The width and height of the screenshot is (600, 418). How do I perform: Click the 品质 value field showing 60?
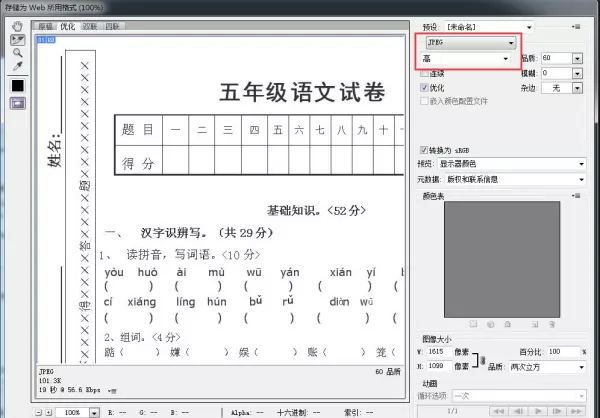[556, 58]
